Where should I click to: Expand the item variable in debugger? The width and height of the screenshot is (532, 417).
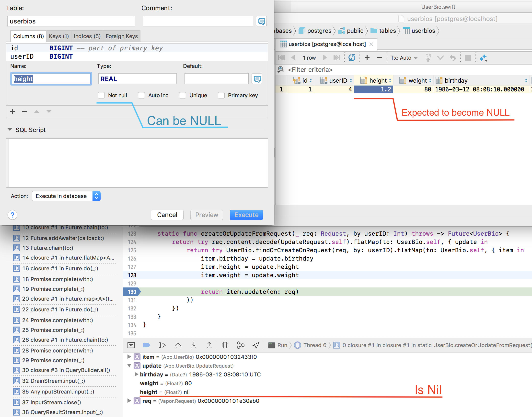pyautogui.click(x=129, y=357)
